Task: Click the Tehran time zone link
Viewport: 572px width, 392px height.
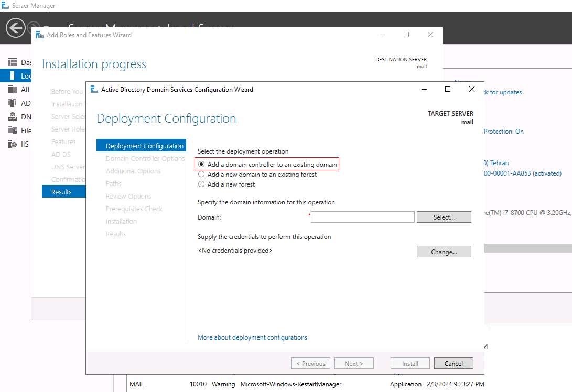Action: click(497, 162)
